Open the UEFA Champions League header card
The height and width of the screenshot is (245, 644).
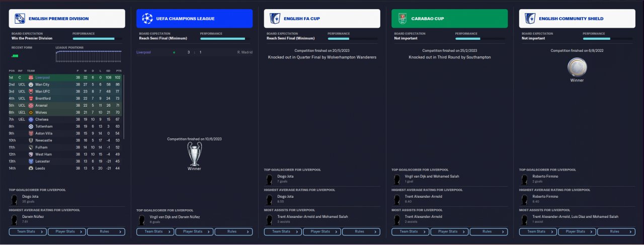tap(194, 19)
